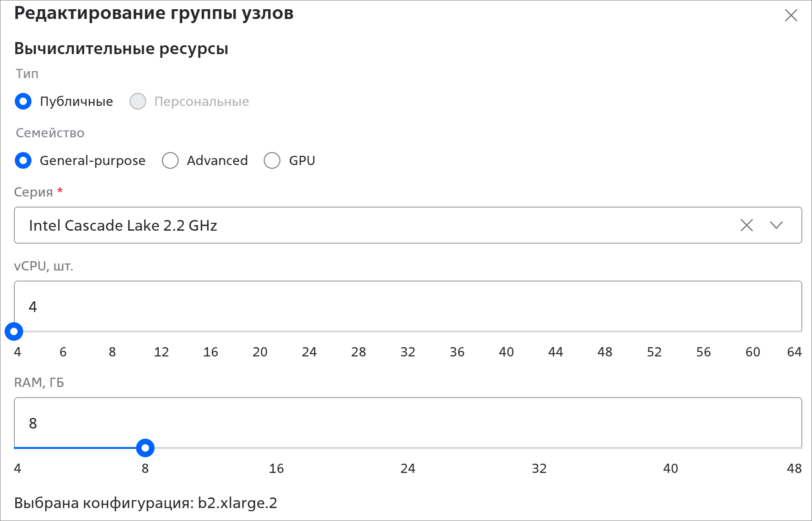Select the Персональные type radio button
Screen dimensions: 812x521
point(138,101)
